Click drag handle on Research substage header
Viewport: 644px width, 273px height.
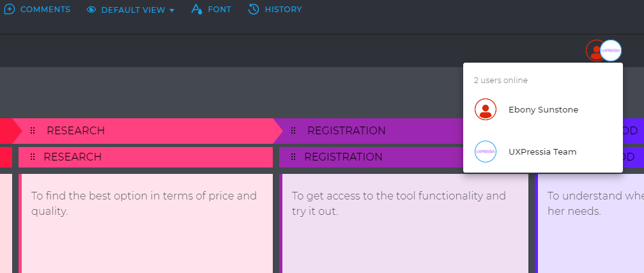click(x=33, y=157)
